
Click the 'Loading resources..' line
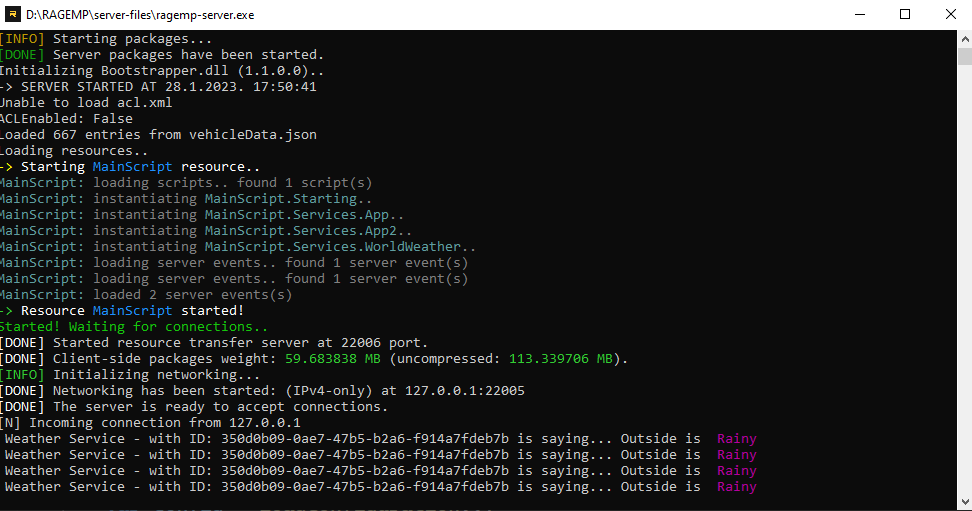pyautogui.click(x=74, y=151)
